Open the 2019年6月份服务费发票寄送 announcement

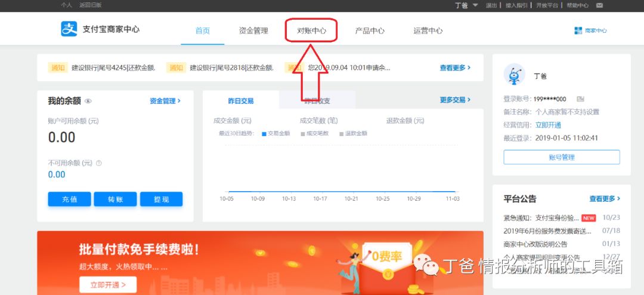(547, 231)
